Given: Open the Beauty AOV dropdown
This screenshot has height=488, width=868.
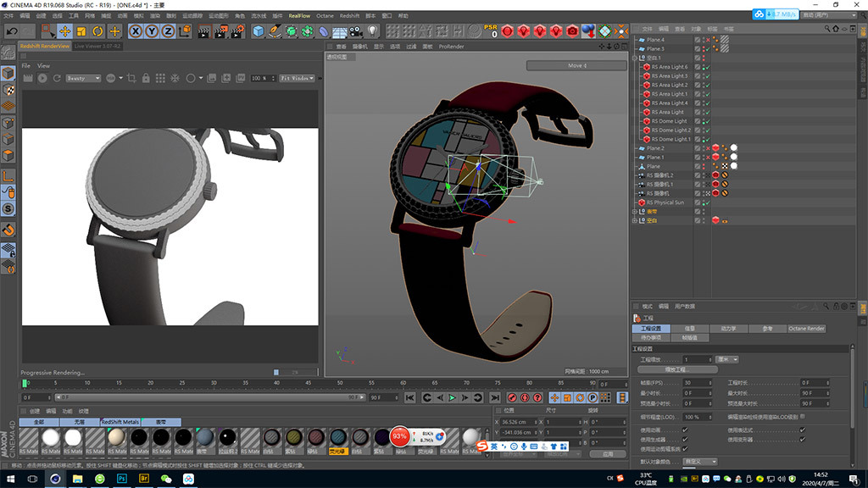Looking at the screenshot, I should pos(84,79).
